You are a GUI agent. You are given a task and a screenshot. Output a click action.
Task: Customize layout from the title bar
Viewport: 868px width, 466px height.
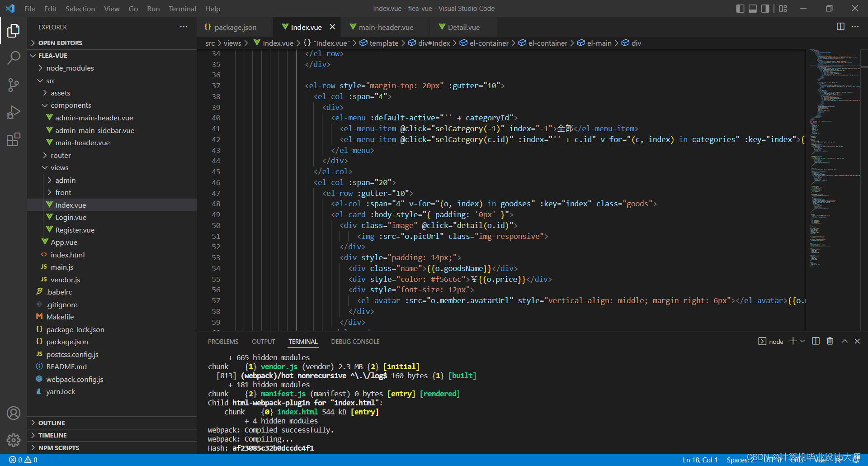[783, 9]
